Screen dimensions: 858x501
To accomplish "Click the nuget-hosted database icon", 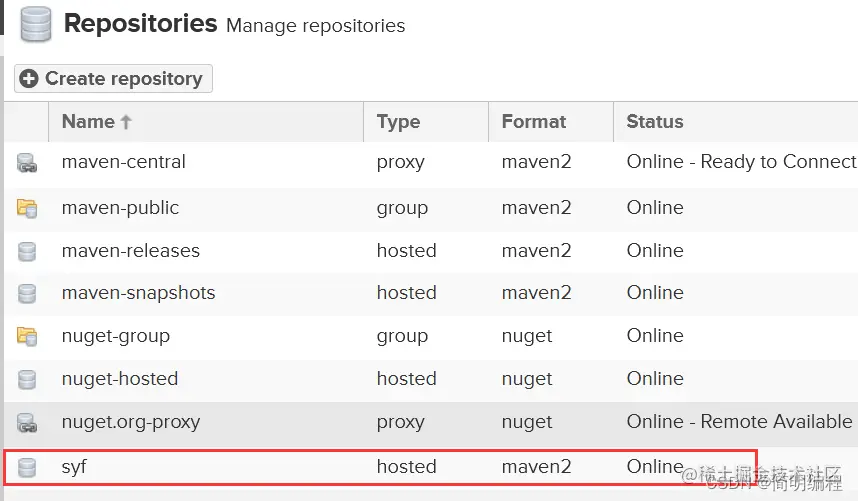I will click(27, 380).
